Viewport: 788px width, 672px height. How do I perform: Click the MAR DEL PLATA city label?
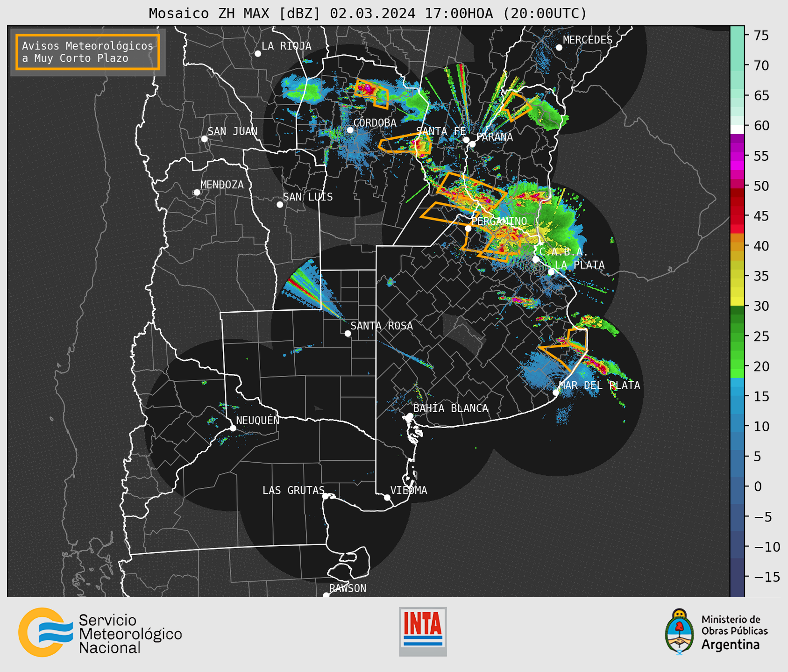pos(599,386)
